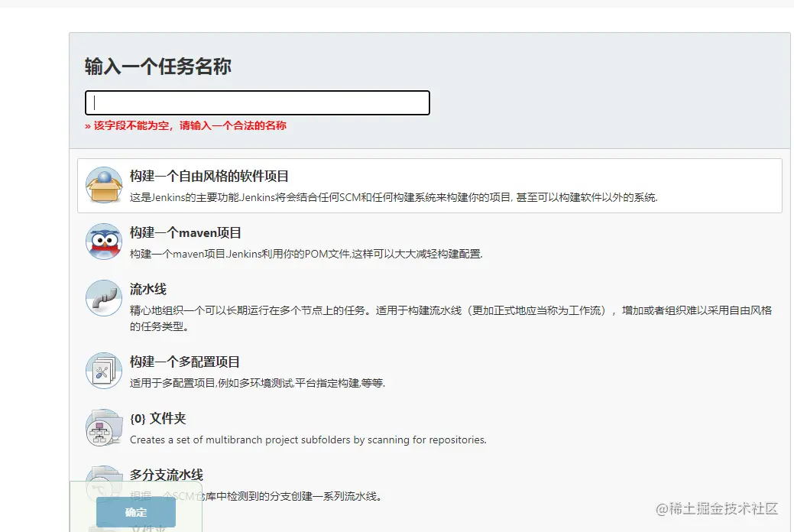Click the 确定 button

pyautogui.click(x=136, y=512)
